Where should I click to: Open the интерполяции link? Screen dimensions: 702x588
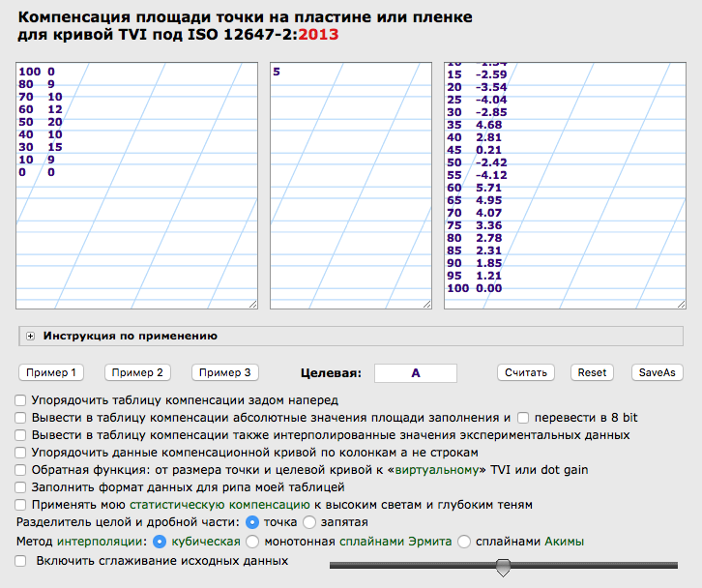tap(102, 542)
